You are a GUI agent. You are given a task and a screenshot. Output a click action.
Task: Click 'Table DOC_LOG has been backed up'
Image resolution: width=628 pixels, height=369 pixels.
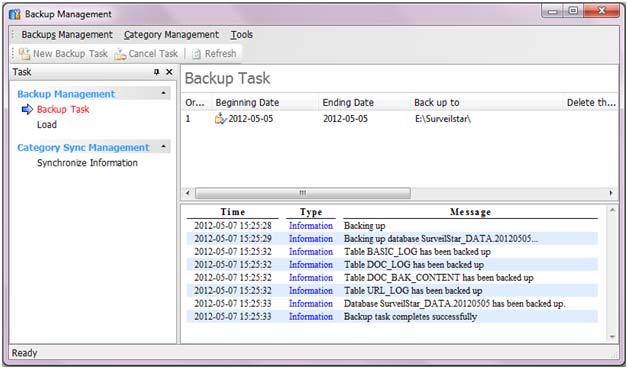[x=414, y=265]
